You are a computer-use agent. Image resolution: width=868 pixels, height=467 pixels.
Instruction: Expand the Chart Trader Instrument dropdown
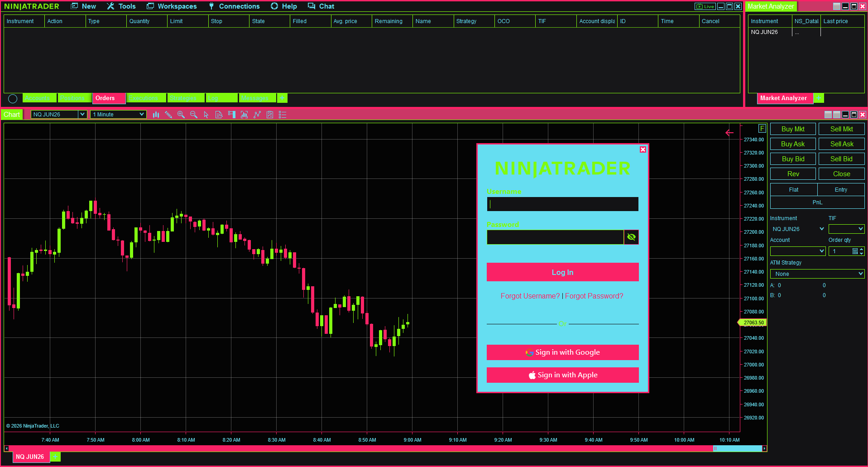click(x=822, y=229)
